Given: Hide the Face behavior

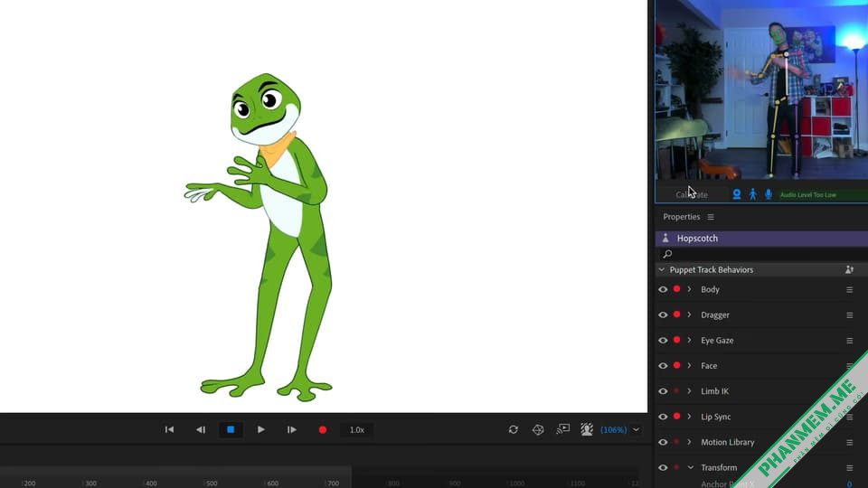Looking at the screenshot, I should (663, 366).
